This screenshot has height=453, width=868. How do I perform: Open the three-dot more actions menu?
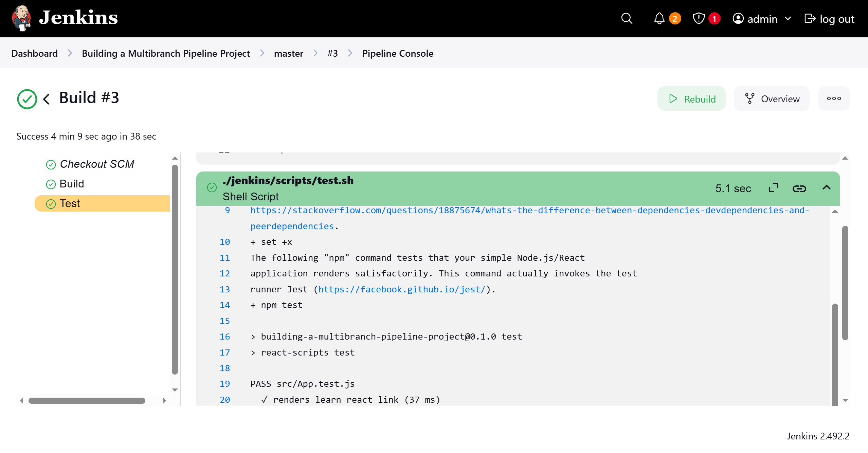pyautogui.click(x=834, y=98)
